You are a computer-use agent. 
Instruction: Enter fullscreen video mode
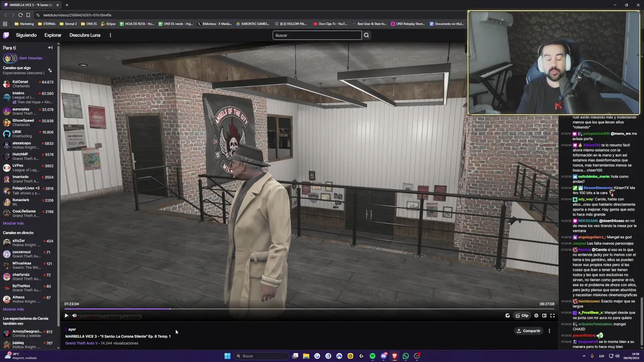pos(552,316)
